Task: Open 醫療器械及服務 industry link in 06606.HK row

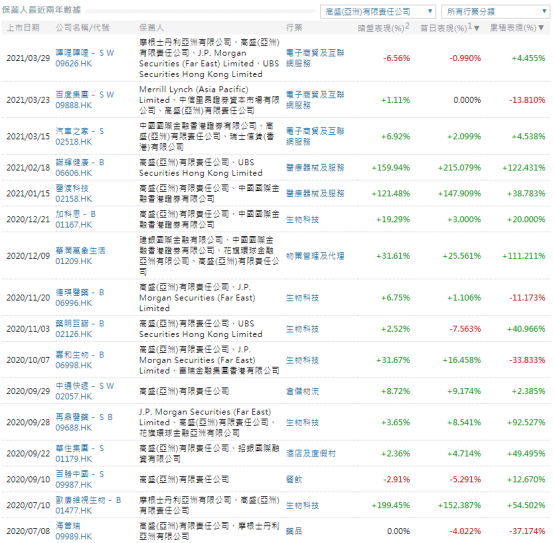Action: click(315, 167)
